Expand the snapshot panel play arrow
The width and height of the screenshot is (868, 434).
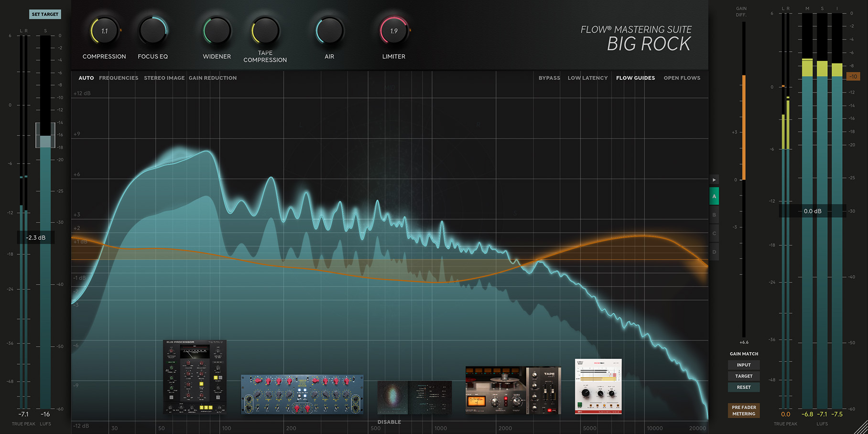click(714, 180)
